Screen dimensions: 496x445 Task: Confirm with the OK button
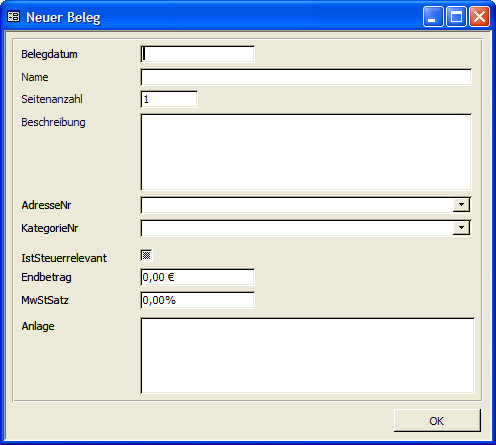[437, 421]
